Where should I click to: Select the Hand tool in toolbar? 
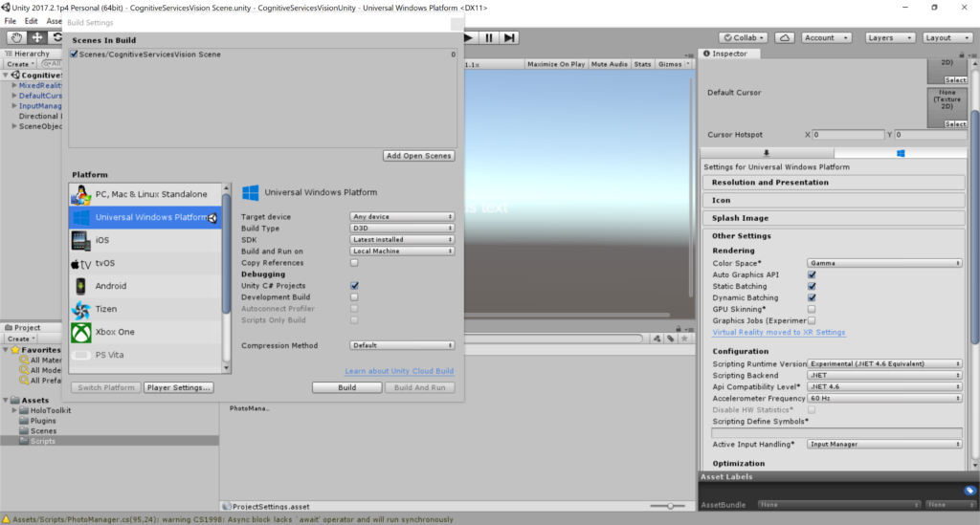(16, 37)
